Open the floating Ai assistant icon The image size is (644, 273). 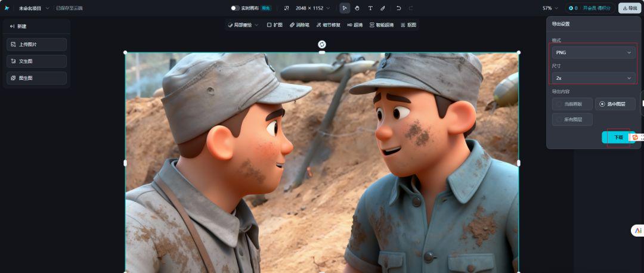click(x=637, y=230)
